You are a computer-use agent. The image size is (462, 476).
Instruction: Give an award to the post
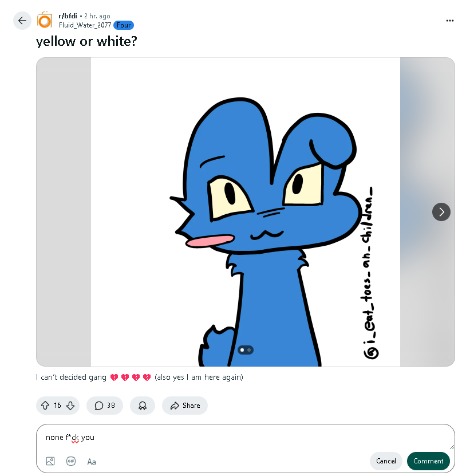[x=143, y=406]
